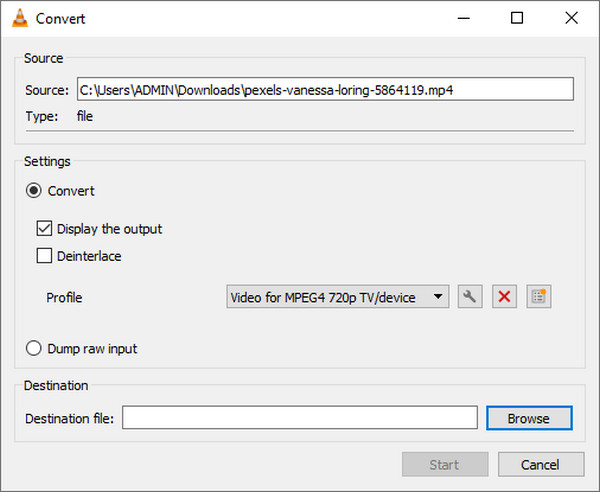Click the 'Profile' label text

click(64, 298)
